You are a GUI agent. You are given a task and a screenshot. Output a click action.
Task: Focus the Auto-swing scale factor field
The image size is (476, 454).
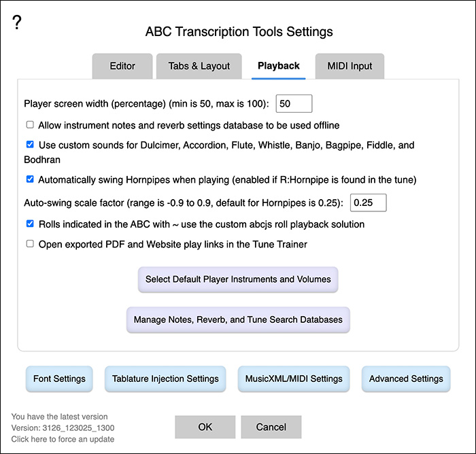pyautogui.click(x=369, y=203)
